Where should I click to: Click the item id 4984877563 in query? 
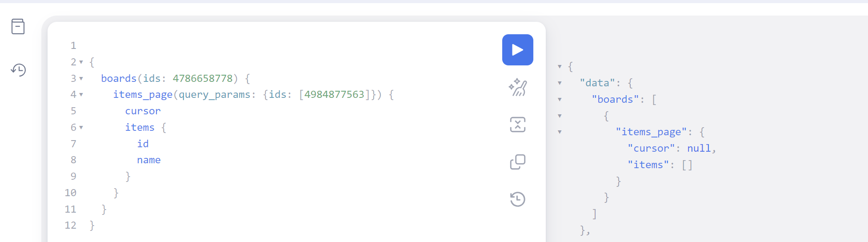pyautogui.click(x=334, y=94)
